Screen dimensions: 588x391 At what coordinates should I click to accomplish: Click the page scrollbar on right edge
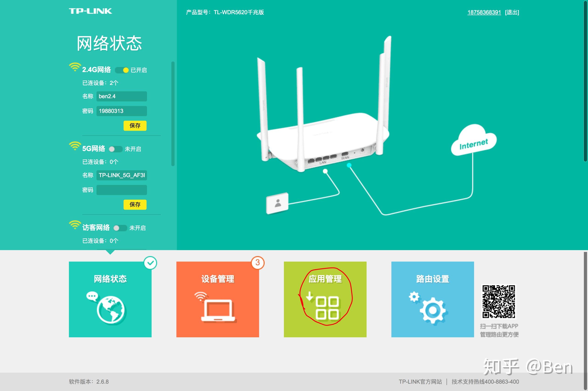pos(585,81)
